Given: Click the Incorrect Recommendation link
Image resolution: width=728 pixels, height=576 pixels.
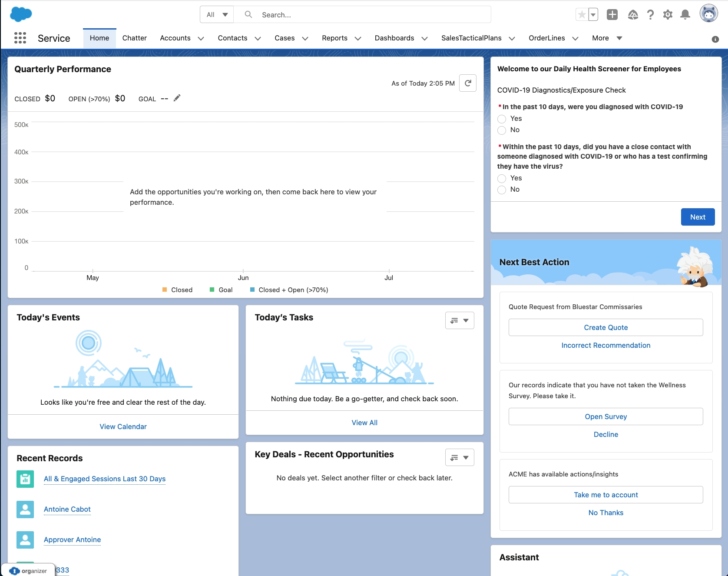Looking at the screenshot, I should 606,345.
